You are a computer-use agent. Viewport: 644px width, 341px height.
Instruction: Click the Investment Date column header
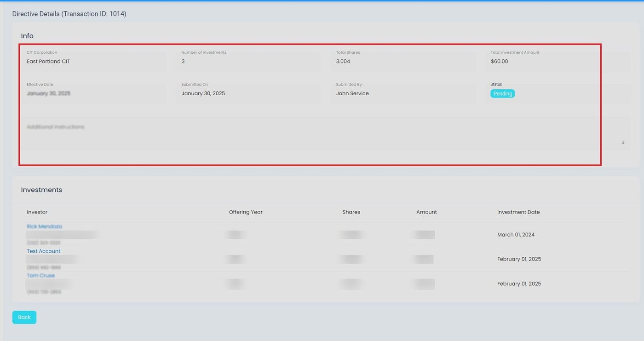tap(518, 212)
